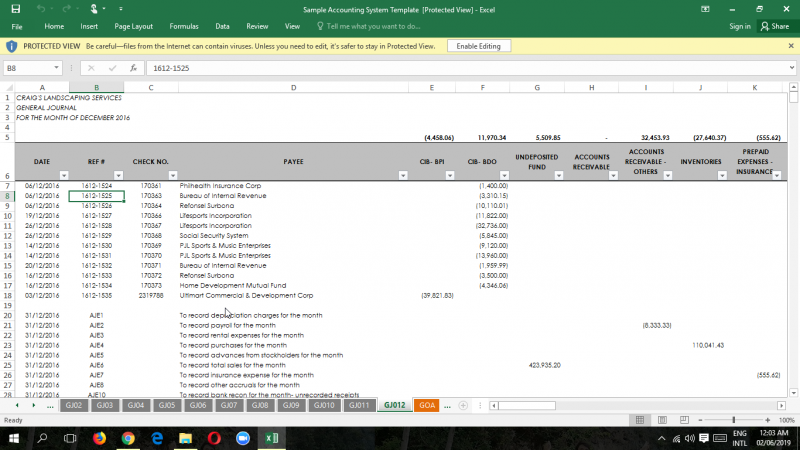800x450 pixels.
Task: Open Firefox from the taskbar
Action: [100, 438]
